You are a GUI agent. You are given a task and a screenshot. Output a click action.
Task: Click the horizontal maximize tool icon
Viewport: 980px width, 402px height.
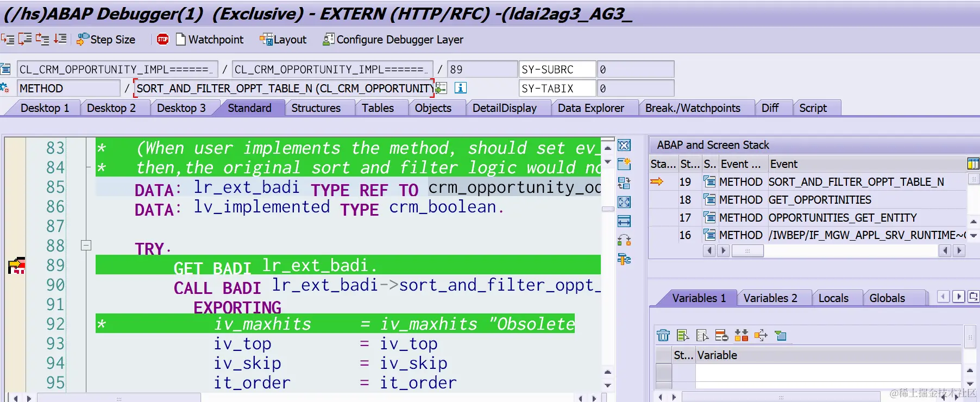coord(624,221)
